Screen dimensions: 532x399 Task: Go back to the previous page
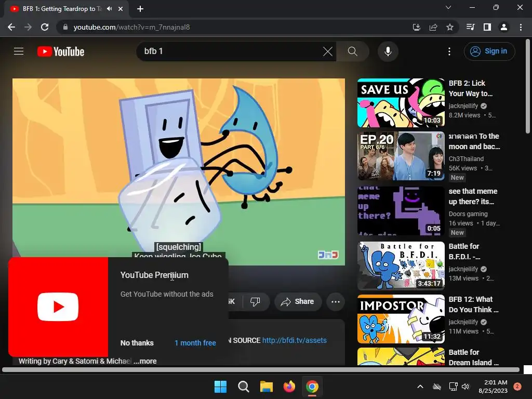point(11,27)
